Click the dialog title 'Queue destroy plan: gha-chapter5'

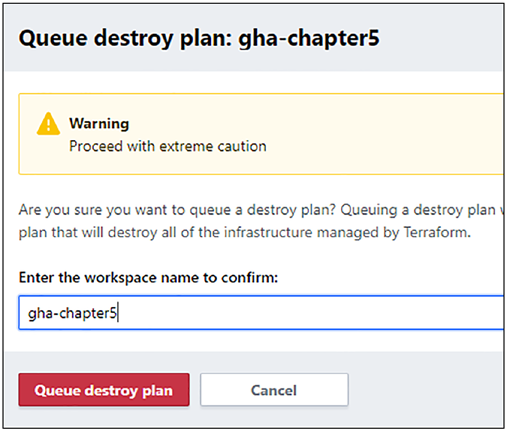point(199,38)
